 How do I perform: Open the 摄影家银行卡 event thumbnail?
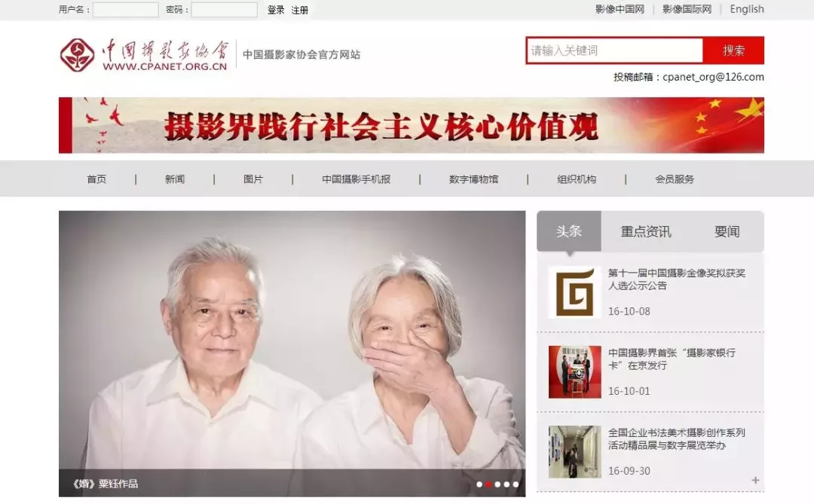pyautogui.click(x=574, y=372)
